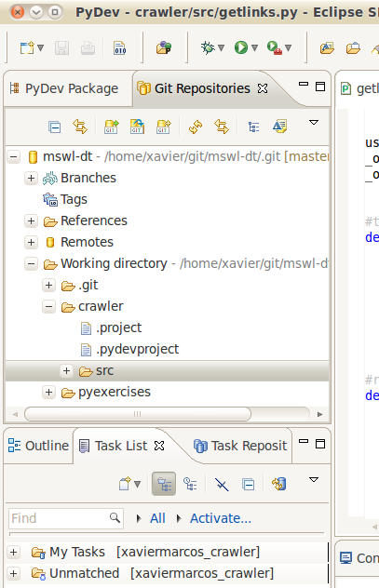Start Debug with bug icon
379x588 pixels.
pos(208,47)
